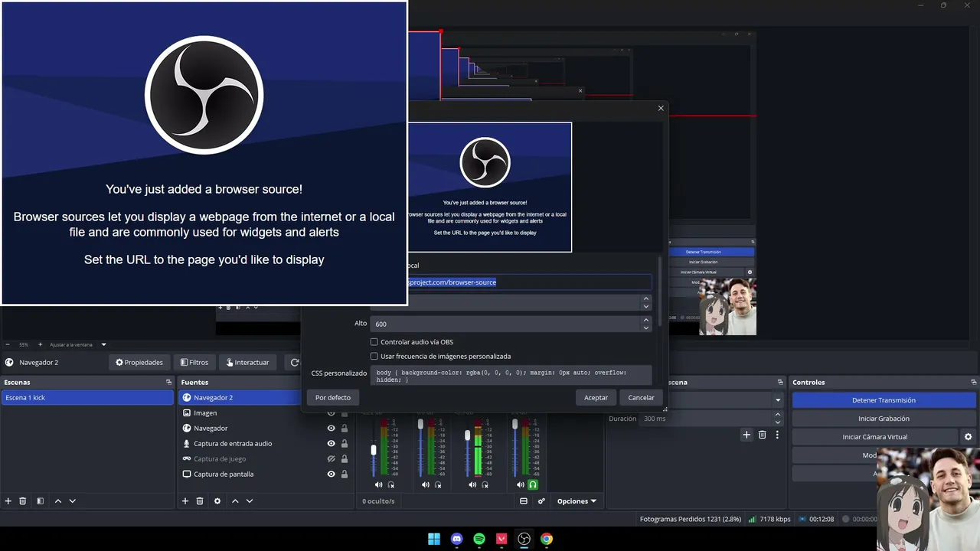The image size is (980, 551).
Task: Undock the Controles panel
Action: coord(974,382)
